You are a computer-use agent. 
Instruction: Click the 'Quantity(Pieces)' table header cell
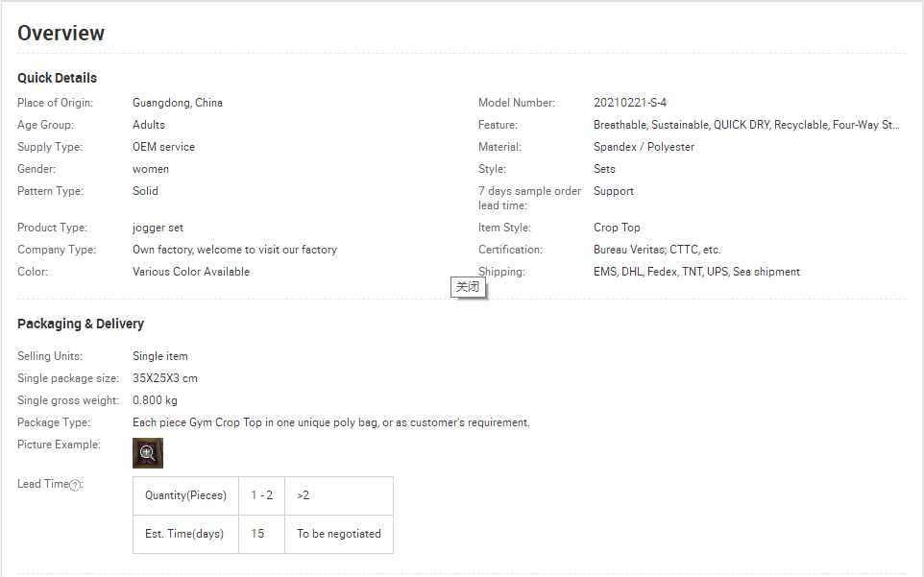coord(185,495)
